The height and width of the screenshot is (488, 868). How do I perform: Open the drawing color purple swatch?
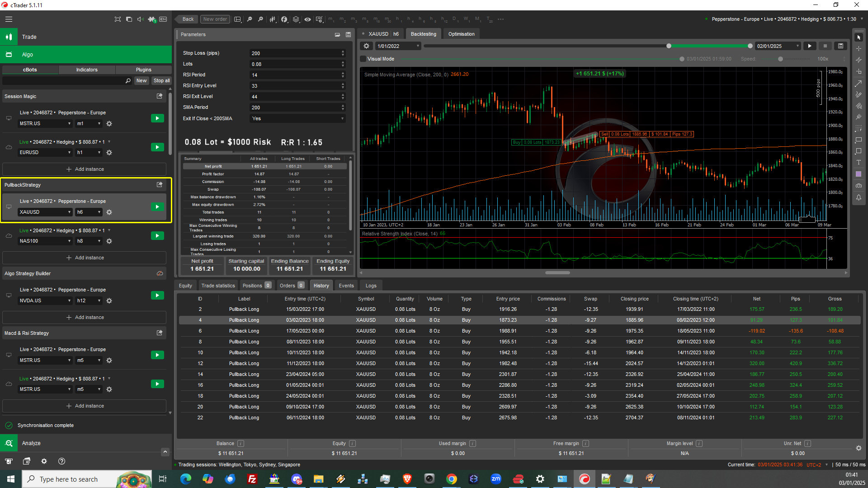(859, 174)
